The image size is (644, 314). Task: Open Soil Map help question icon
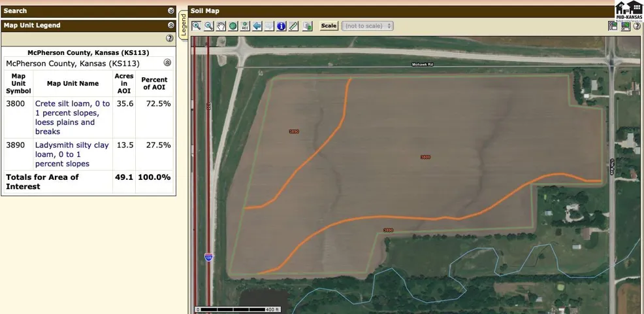click(x=637, y=26)
